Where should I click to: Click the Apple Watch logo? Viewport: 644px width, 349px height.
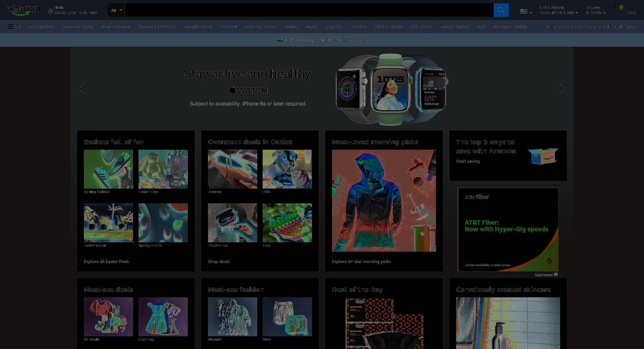click(x=248, y=90)
